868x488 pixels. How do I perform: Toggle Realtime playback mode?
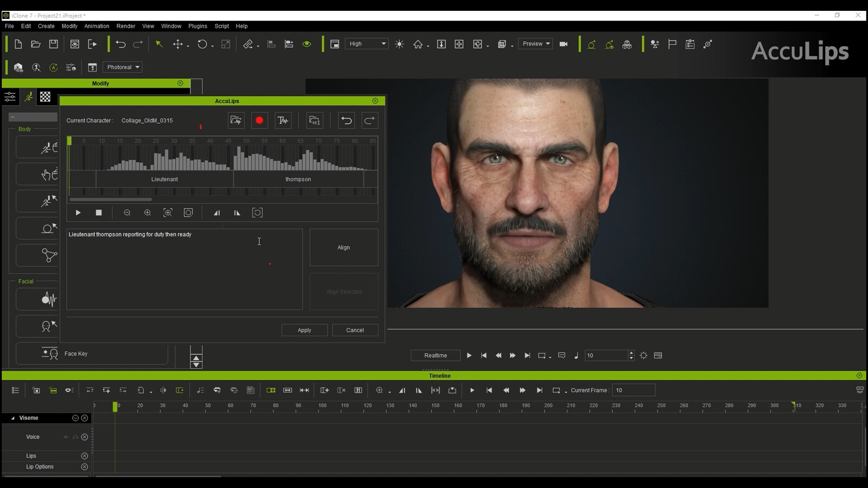pos(435,355)
